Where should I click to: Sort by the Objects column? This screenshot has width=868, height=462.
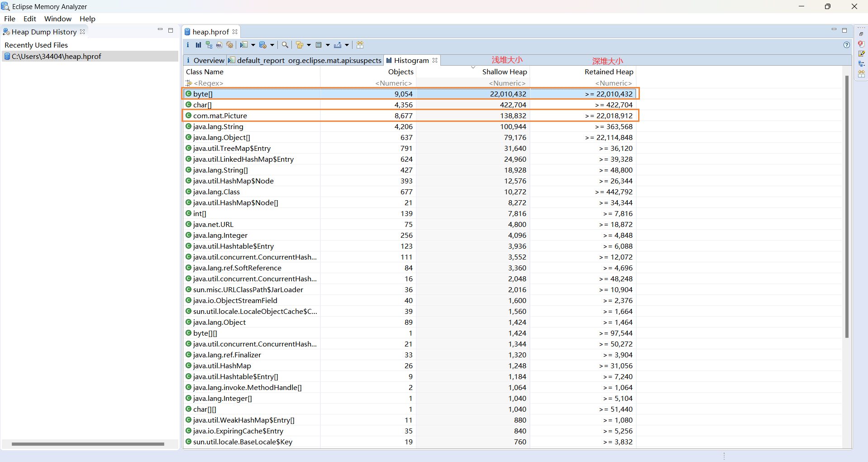[368, 72]
